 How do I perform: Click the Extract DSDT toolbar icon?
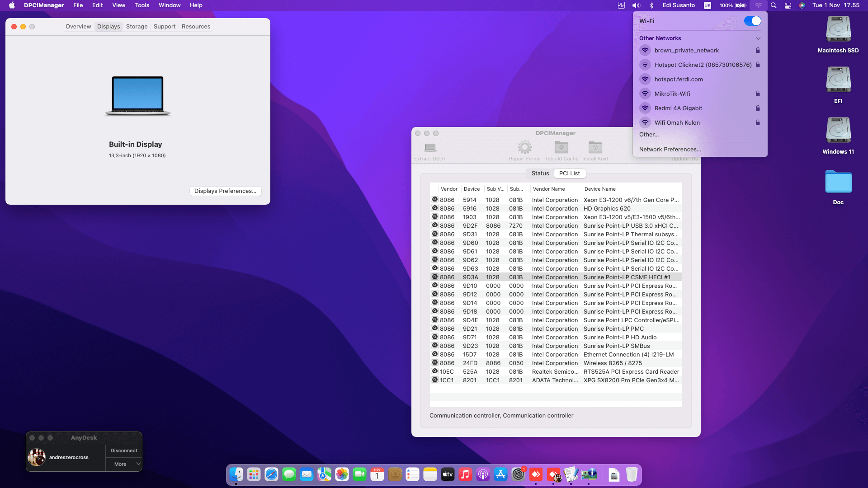click(x=430, y=148)
